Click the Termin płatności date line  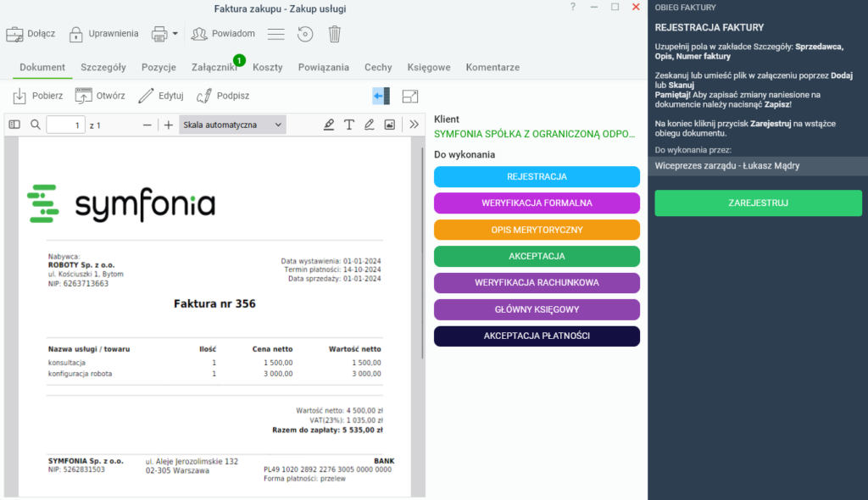332,269
